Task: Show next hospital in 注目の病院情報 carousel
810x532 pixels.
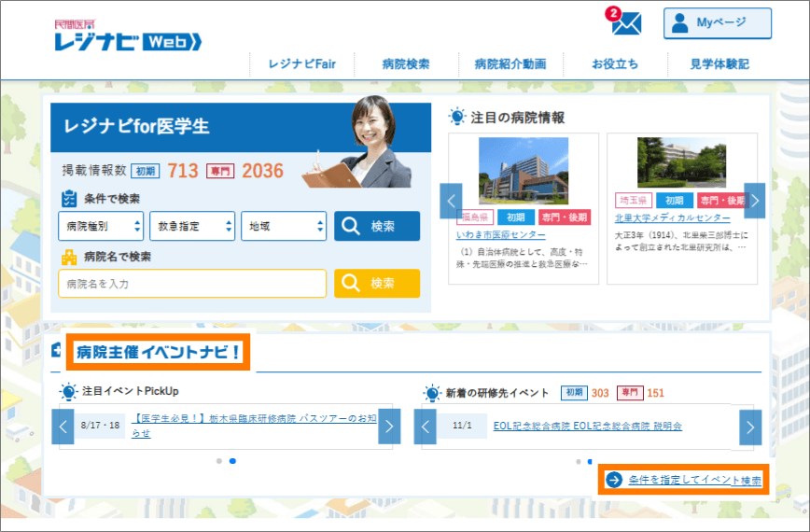Action: [x=754, y=201]
